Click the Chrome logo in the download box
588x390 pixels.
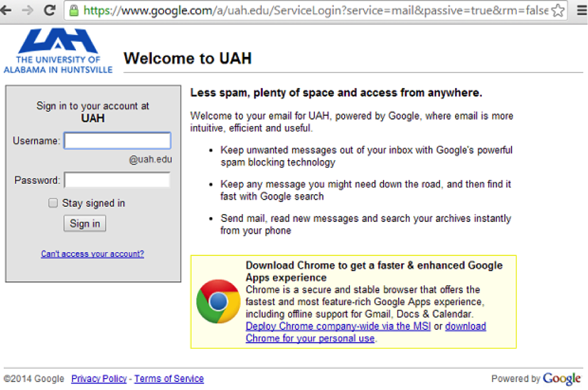[218, 301]
